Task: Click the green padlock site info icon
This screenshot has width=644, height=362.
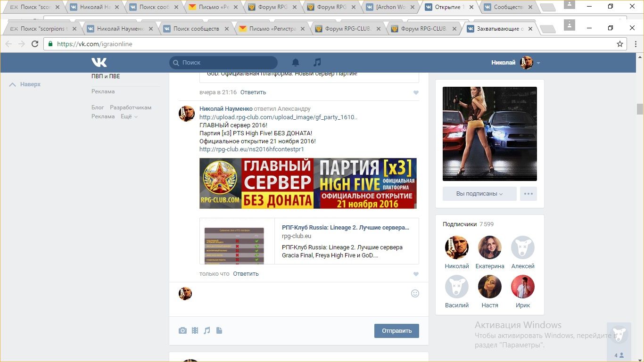Action: pyautogui.click(x=50, y=44)
